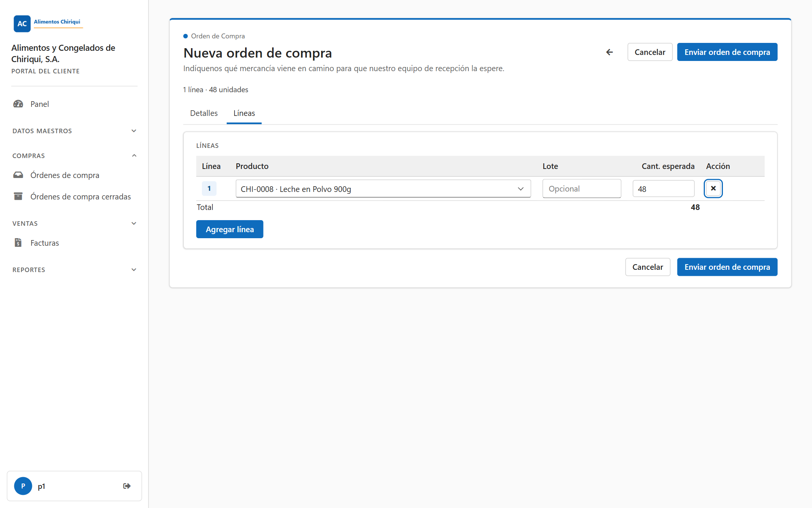
Task: Click the P user avatar
Action: 23,486
